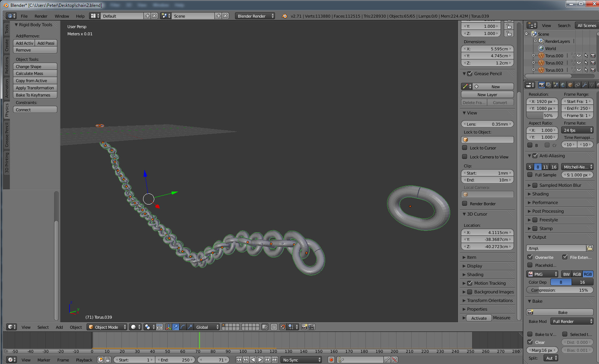Click the proportional editing circle icon

[x=274, y=327]
